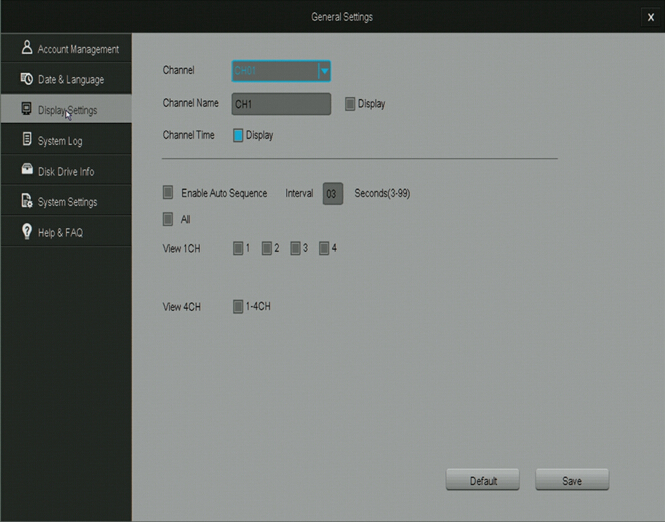665x522 pixels.
Task: Check the All checkbox
Action: (168, 219)
